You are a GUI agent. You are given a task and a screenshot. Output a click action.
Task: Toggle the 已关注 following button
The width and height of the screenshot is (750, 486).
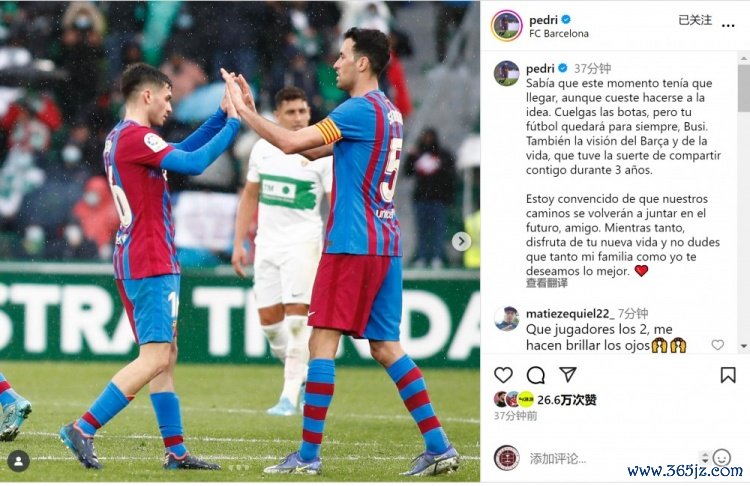coord(695,20)
